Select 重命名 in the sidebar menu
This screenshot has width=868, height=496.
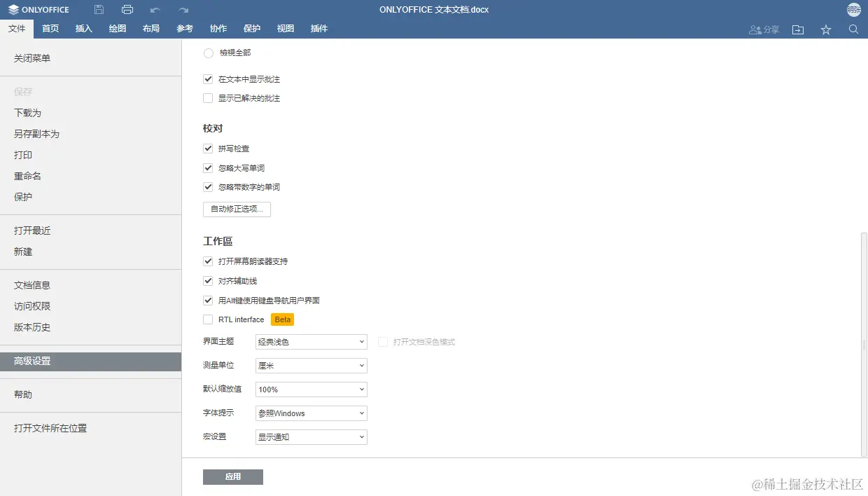pyautogui.click(x=91, y=176)
